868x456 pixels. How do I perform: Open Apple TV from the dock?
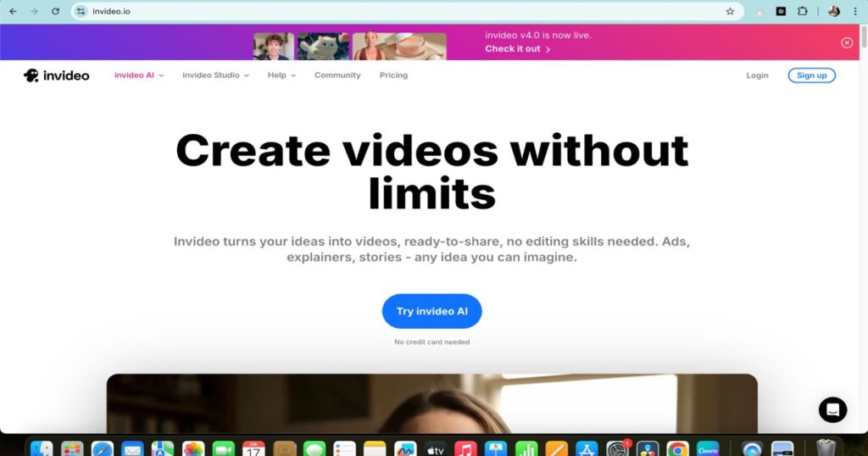436,449
